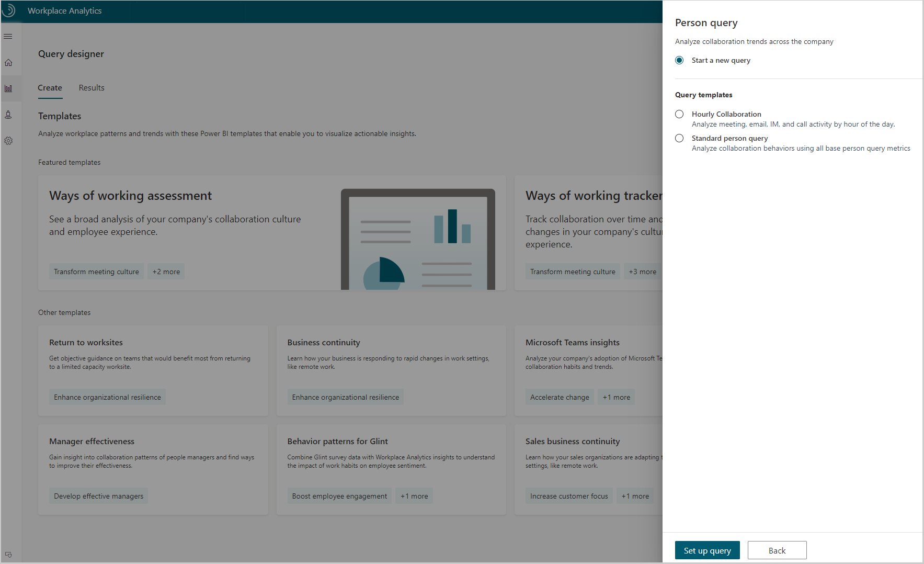Expand +2 more tags on assessment card
The height and width of the screenshot is (564, 924).
pos(166,272)
